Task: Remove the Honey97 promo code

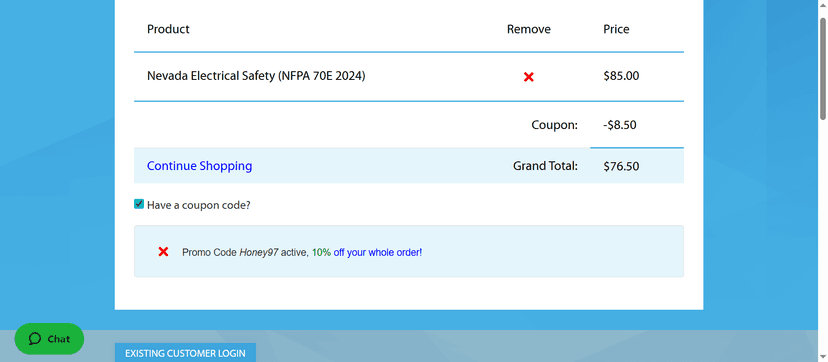Action: click(x=163, y=252)
